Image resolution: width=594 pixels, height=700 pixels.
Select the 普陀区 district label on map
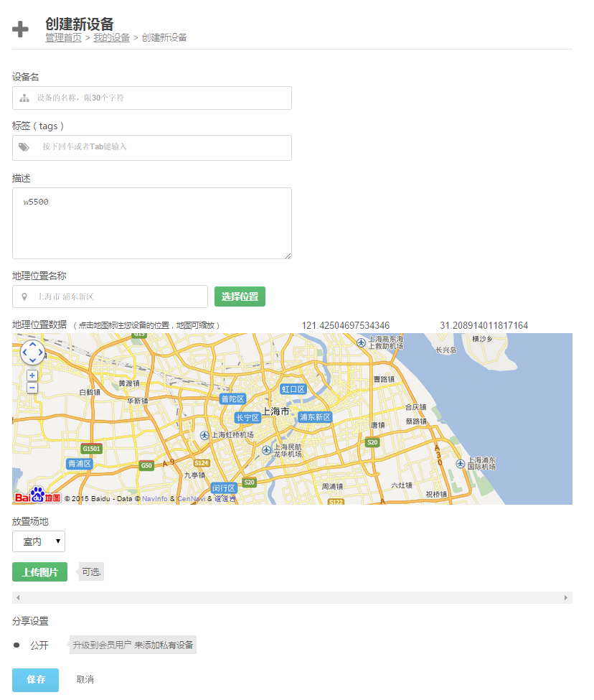click(232, 399)
